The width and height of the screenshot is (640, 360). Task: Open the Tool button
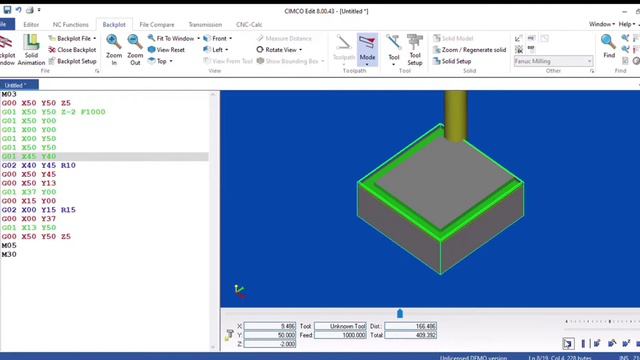click(394, 50)
